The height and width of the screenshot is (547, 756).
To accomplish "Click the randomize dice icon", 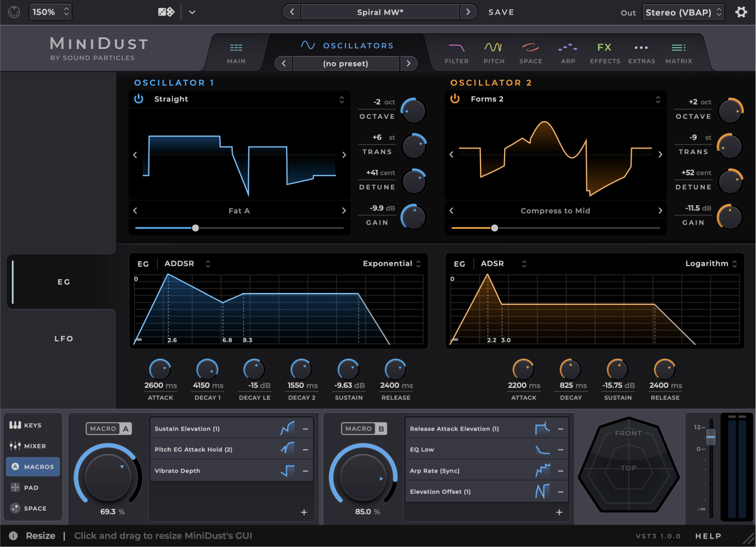I will coord(166,12).
